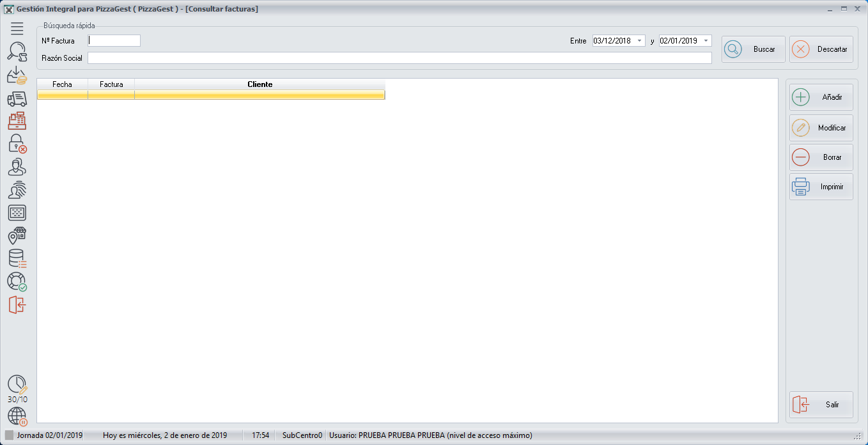The height and width of the screenshot is (445, 868).
Task: Open the hamburger menu in sidebar
Action: [17, 28]
